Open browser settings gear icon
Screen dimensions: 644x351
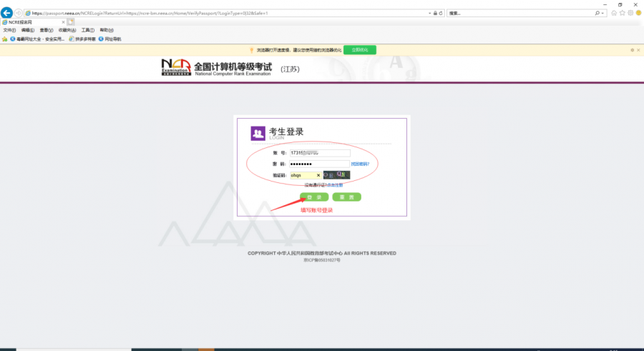pyautogui.click(x=630, y=13)
